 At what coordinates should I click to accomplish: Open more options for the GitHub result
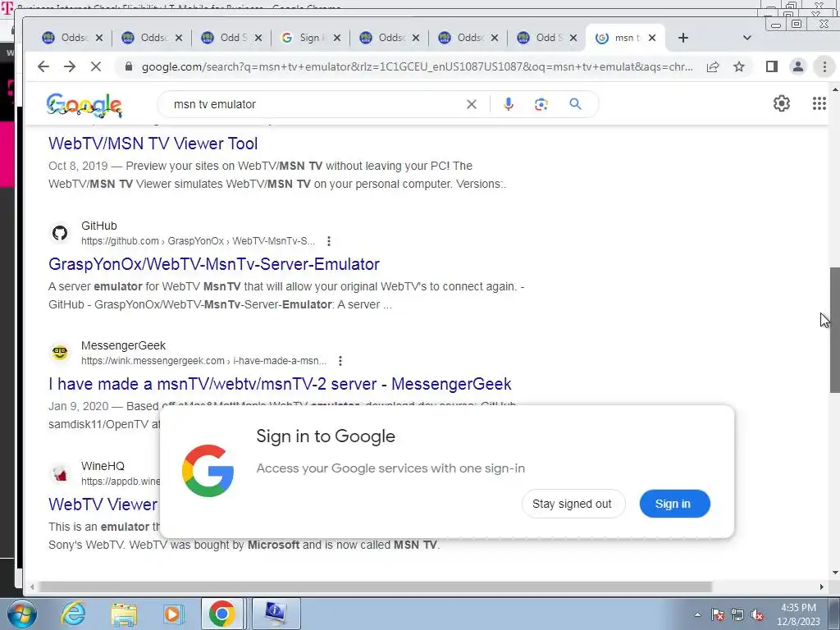coord(329,241)
